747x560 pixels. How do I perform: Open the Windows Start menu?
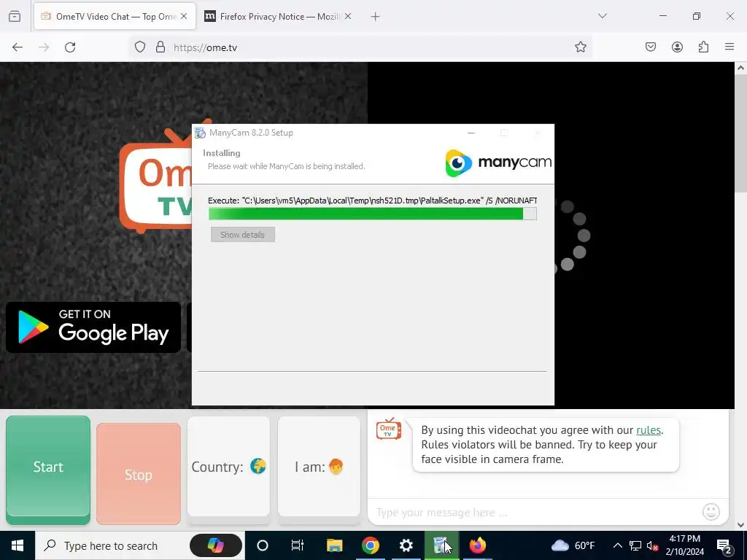[18, 545]
